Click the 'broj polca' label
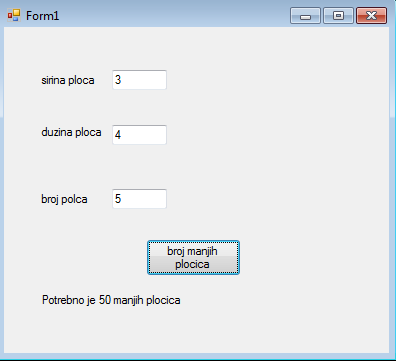The height and width of the screenshot is (361, 396). click(x=64, y=199)
